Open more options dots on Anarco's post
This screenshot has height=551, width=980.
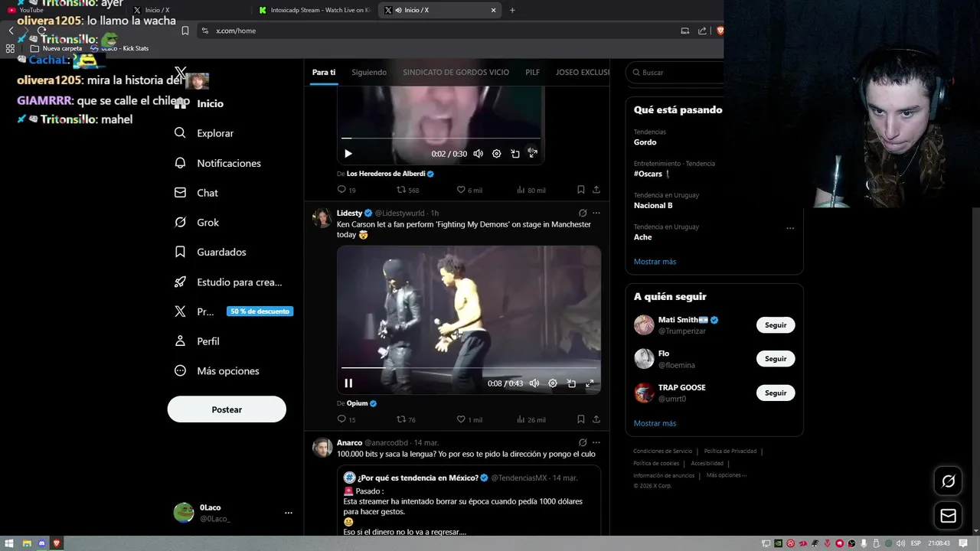pyautogui.click(x=596, y=442)
